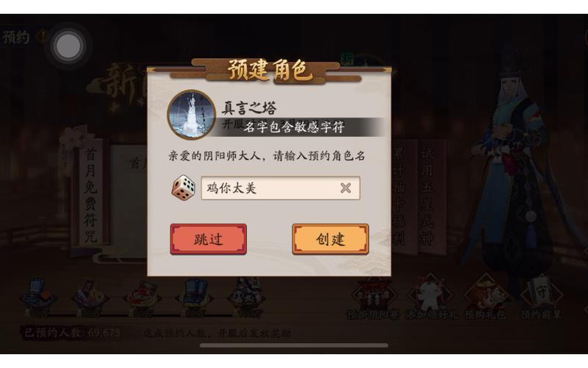Open the 试用五星式神 scroll banner
588x368 pixels.
427,195
